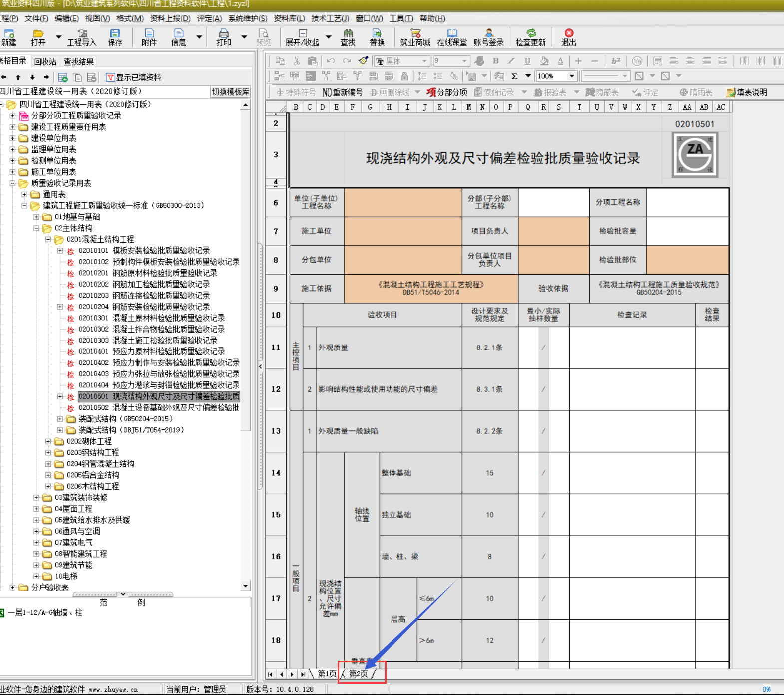
Task: Expand the 01地基与基础 tree folder
Action: click(x=36, y=217)
